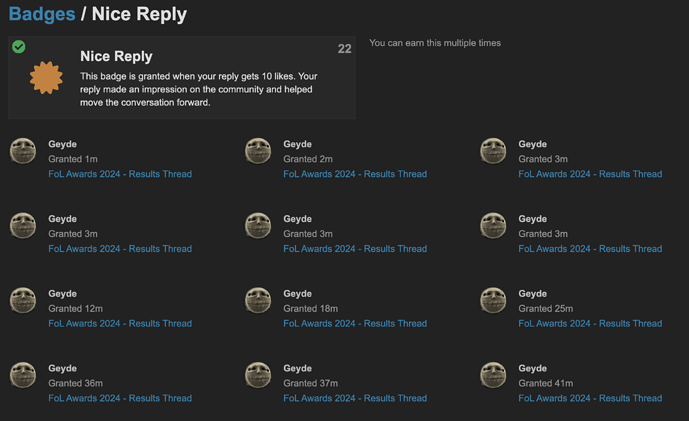Open the Results Thread link under Granted 25m

(x=590, y=323)
